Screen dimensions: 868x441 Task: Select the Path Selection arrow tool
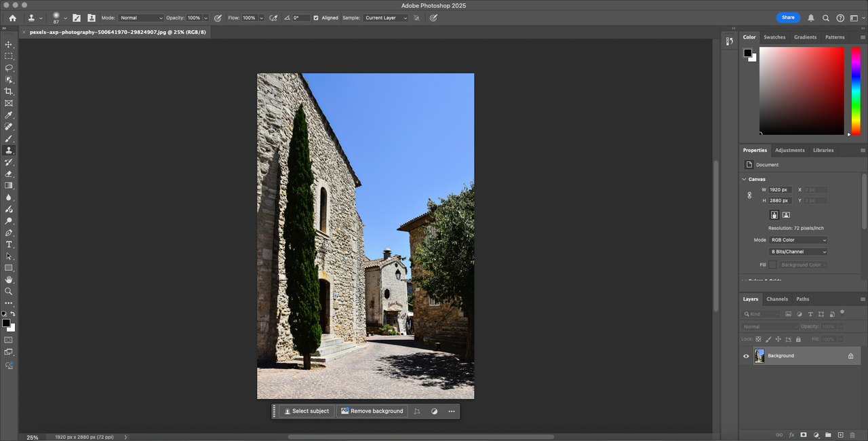click(x=9, y=256)
